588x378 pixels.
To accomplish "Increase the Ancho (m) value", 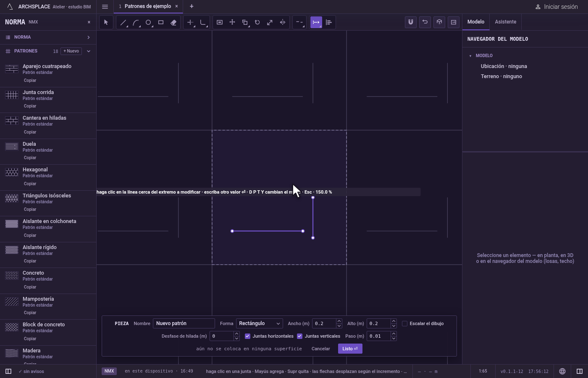I will click(339, 321).
